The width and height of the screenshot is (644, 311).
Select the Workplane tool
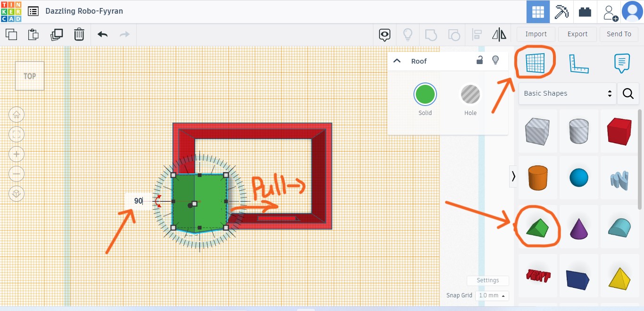pos(535,63)
